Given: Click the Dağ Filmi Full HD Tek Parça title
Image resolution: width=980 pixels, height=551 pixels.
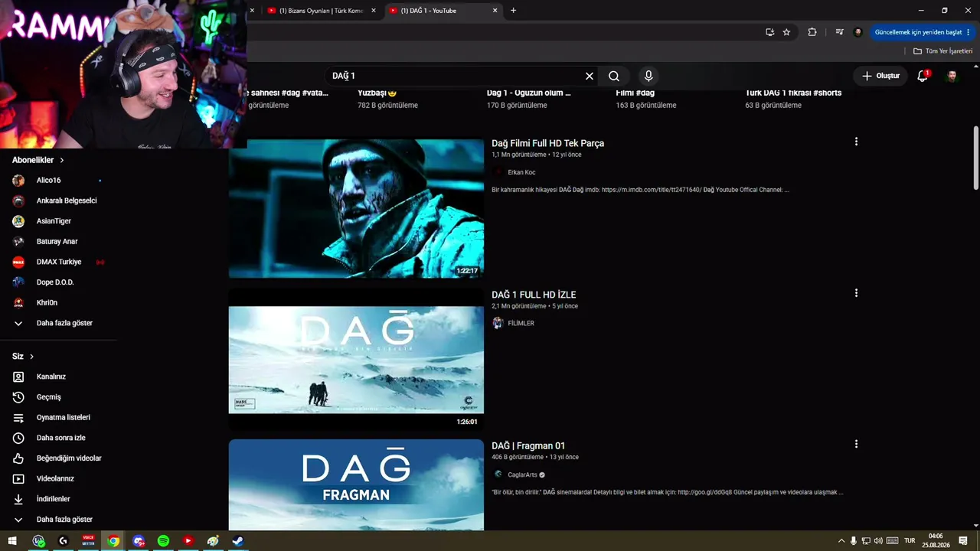Looking at the screenshot, I should 547,143.
